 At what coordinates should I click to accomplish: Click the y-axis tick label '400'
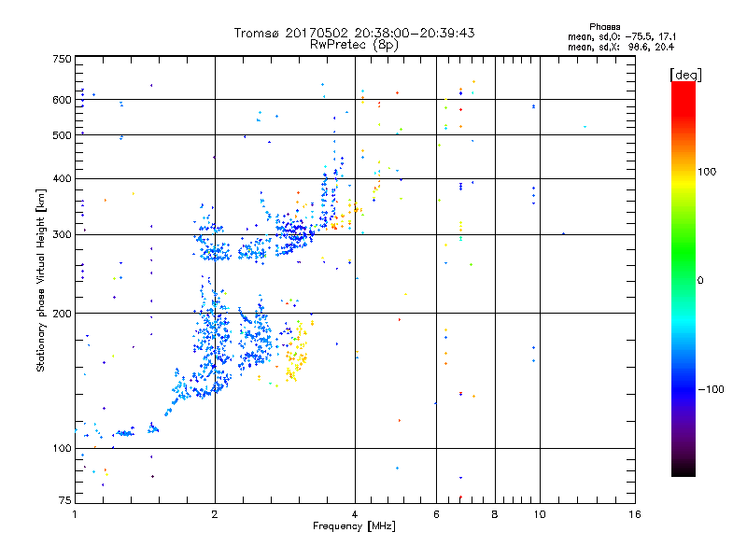[62, 178]
